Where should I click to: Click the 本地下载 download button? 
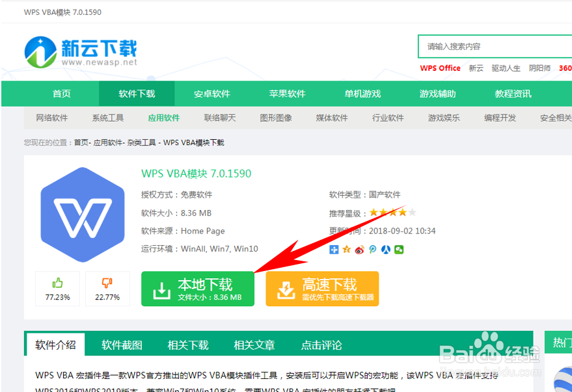point(197,288)
